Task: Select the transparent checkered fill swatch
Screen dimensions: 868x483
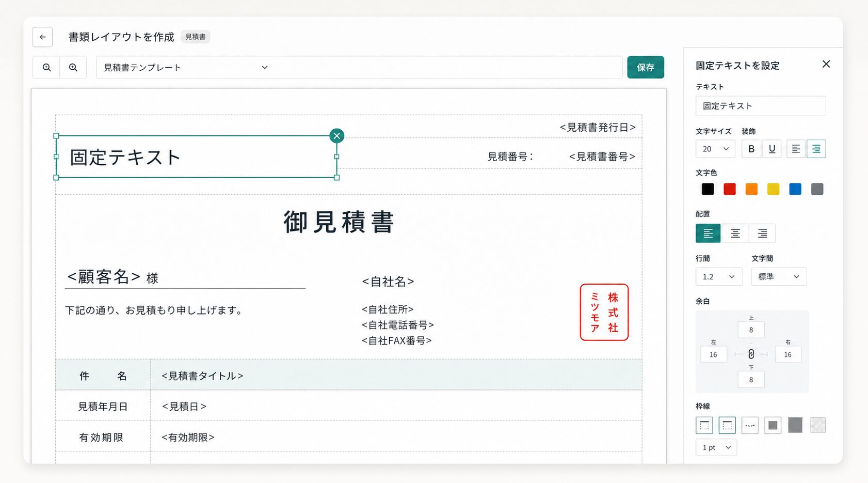Action: tap(818, 426)
